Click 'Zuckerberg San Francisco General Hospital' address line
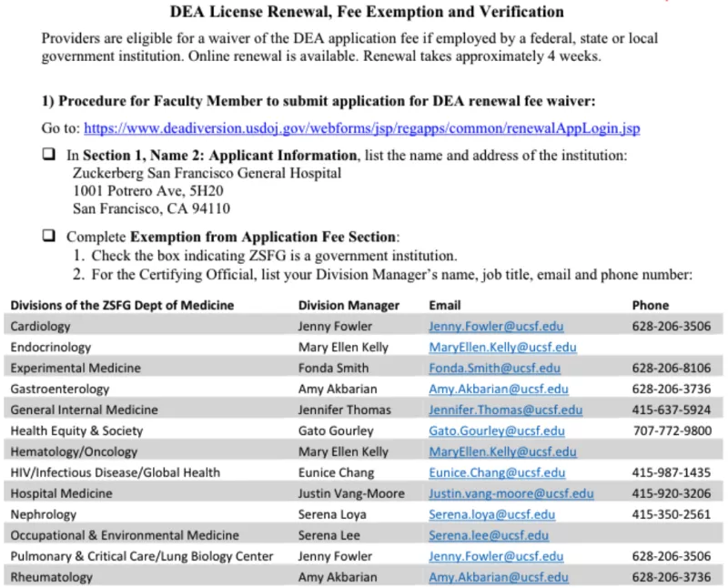 tap(207, 173)
